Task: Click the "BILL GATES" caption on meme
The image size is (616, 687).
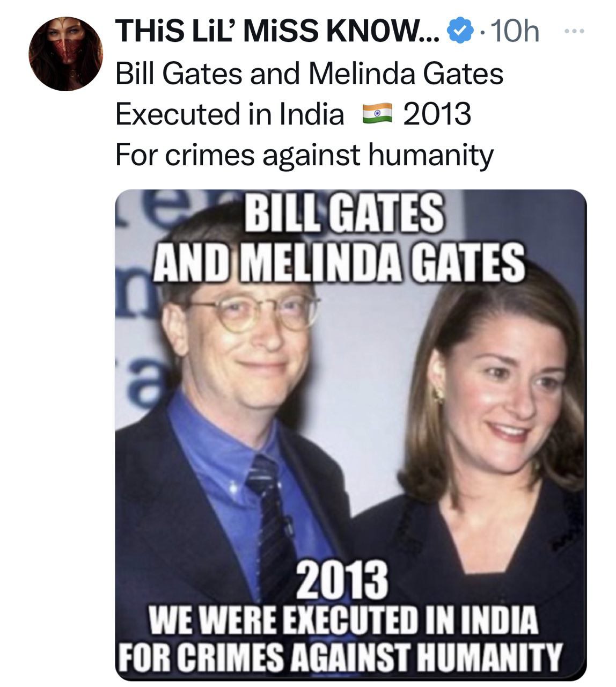Action: tap(344, 214)
